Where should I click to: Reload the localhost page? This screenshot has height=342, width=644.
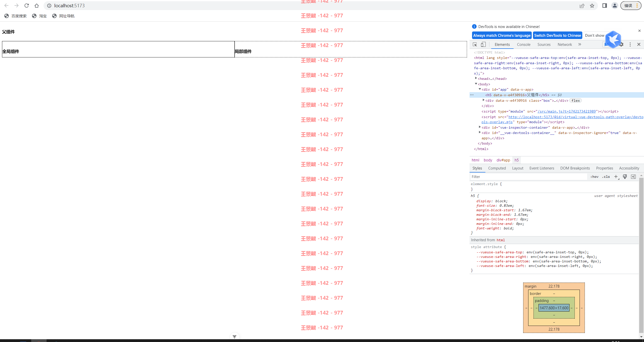tap(26, 6)
